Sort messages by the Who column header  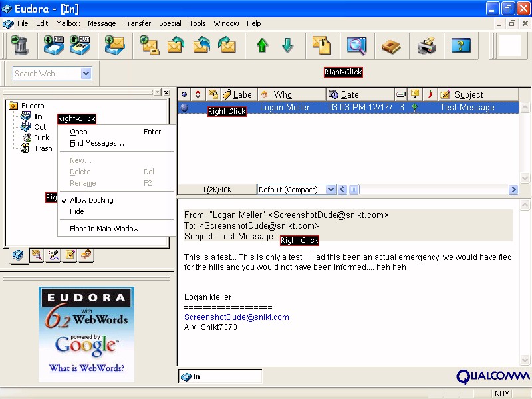[x=292, y=94]
